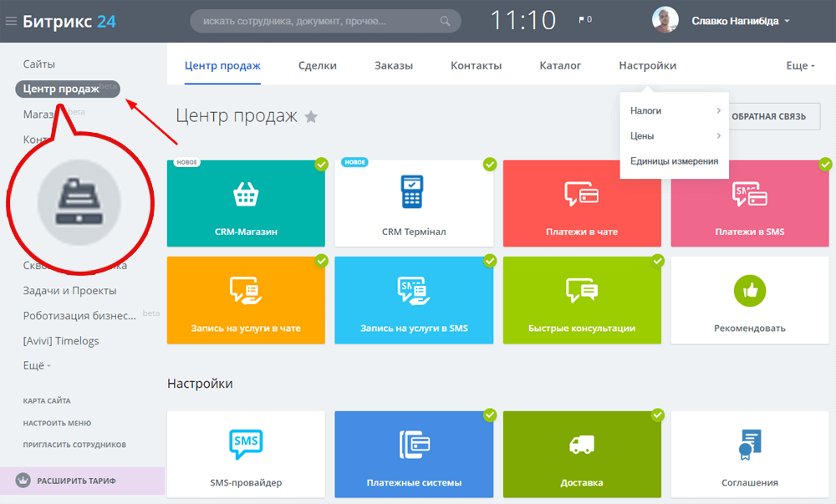Expand the Еще tab overflow menu

click(x=800, y=65)
